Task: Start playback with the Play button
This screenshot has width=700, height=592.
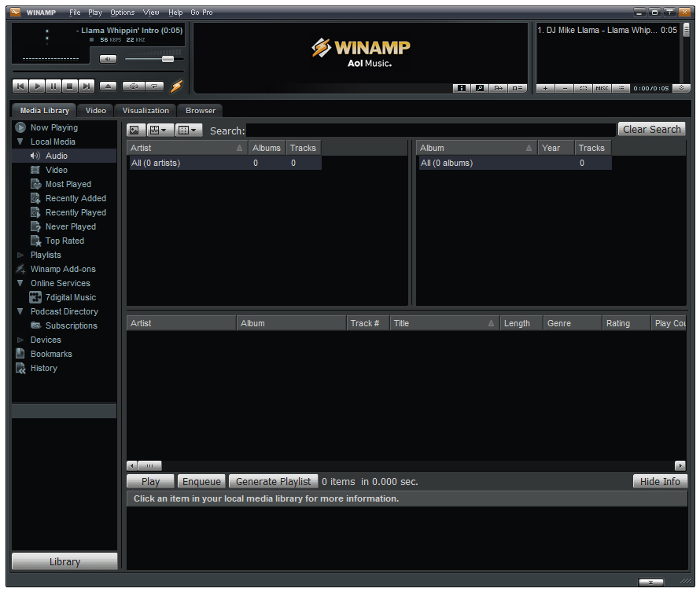Action: click(38, 86)
